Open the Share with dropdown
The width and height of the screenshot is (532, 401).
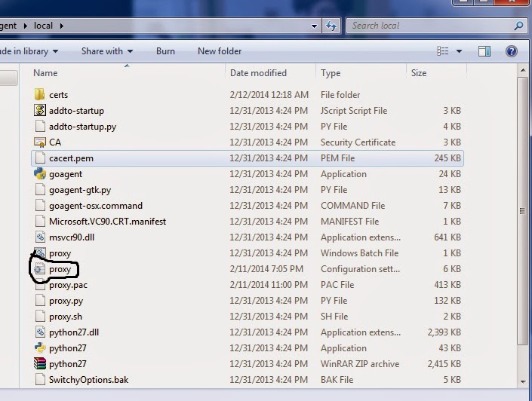tap(107, 51)
